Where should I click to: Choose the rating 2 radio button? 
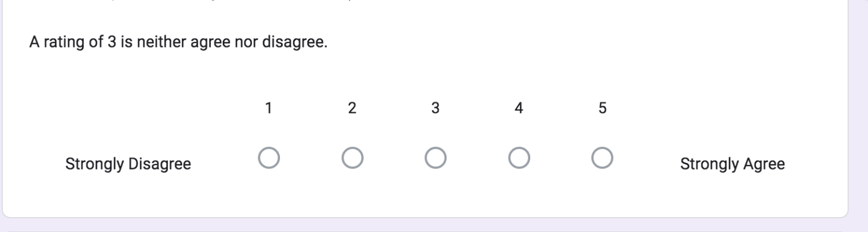pos(352,158)
